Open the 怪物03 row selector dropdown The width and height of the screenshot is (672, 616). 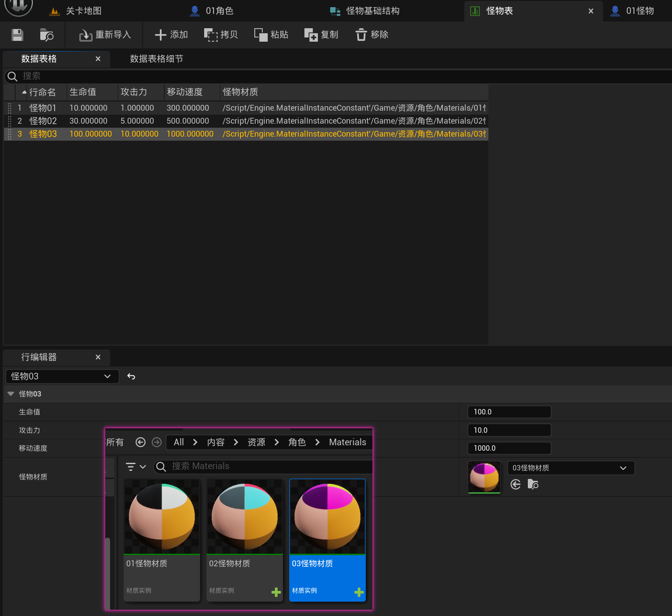(x=62, y=376)
